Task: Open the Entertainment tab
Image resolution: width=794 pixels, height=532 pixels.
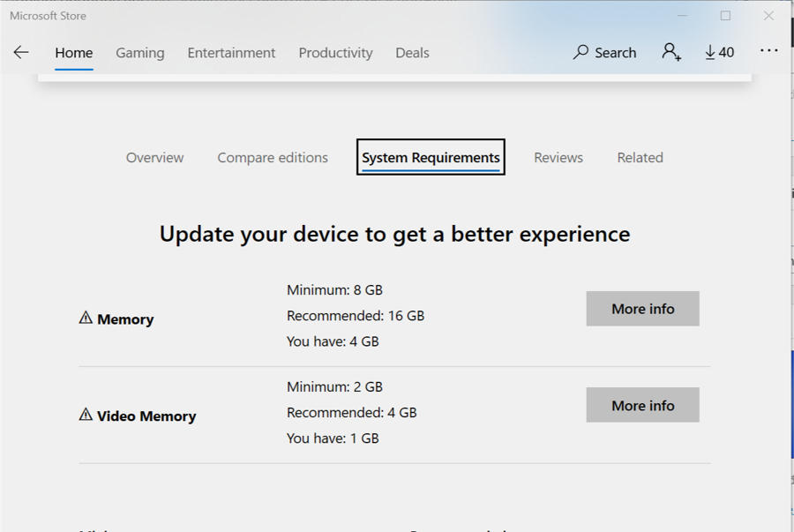Action: (x=231, y=53)
